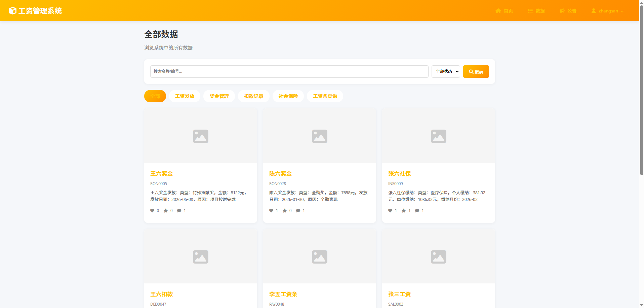Focus the 搜索名称/编号 search field

click(x=289, y=71)
